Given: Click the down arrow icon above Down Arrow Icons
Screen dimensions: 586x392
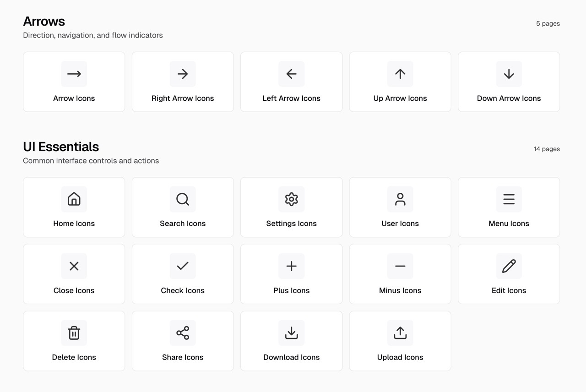Looking at the screenshot, I should point(509,74).
